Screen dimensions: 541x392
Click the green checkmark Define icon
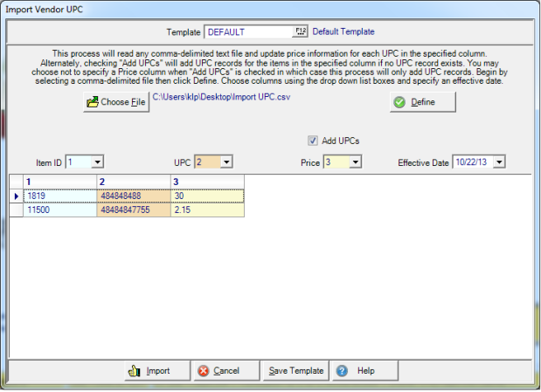(399, 102)
